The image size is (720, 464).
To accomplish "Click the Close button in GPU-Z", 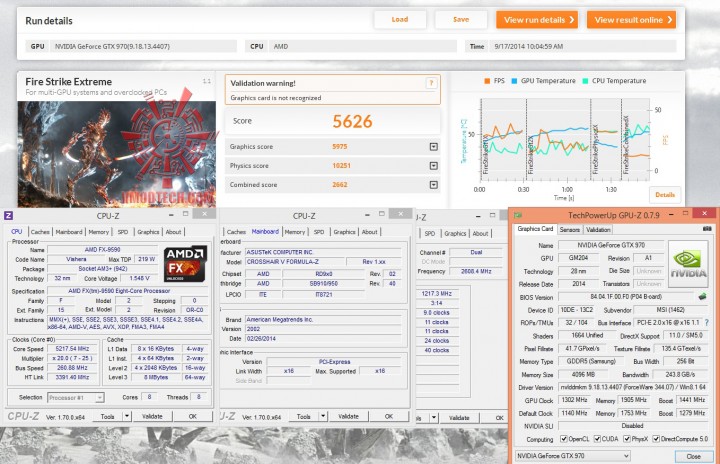I will coord(693,456).
